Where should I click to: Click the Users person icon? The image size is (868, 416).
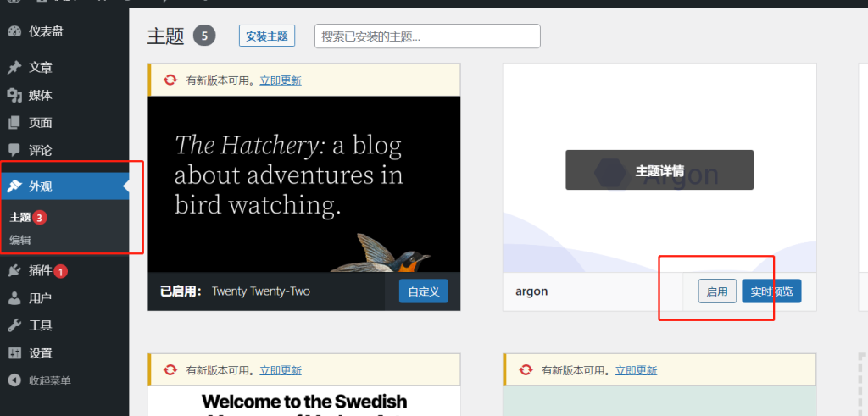pos(14,298)
